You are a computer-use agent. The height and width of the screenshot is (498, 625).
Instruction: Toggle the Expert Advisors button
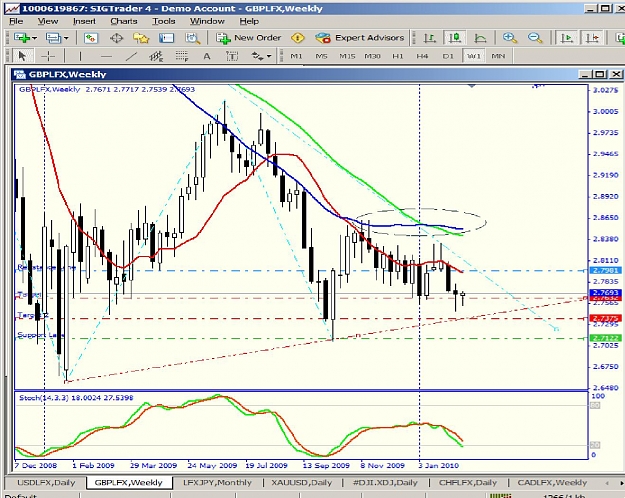coord(360,38)
